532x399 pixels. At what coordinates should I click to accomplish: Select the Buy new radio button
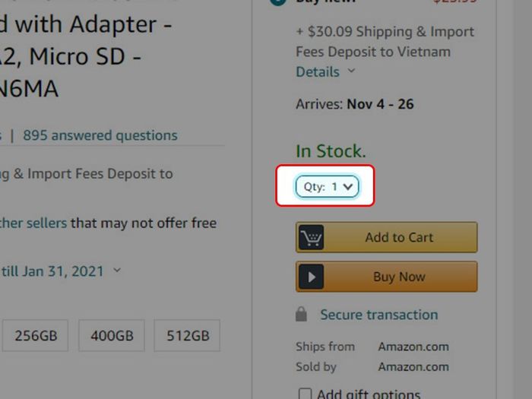(x=278, y=2)
